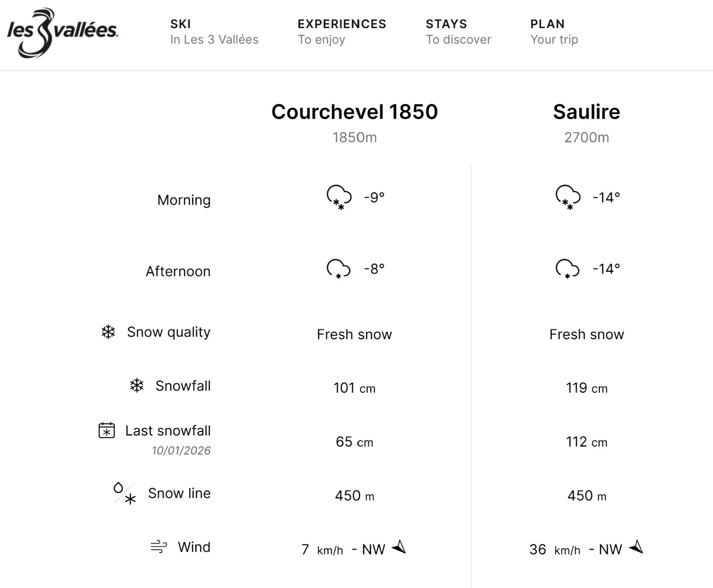This screenshot has height=588, width=713.
Task: Click the last snowfall date 10/01/2026
Action: pos(180,451)
